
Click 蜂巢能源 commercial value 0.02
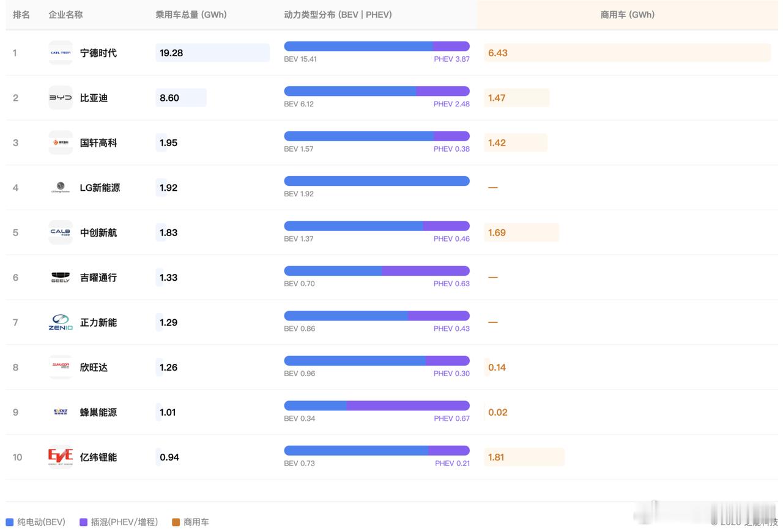pos(498,412)
